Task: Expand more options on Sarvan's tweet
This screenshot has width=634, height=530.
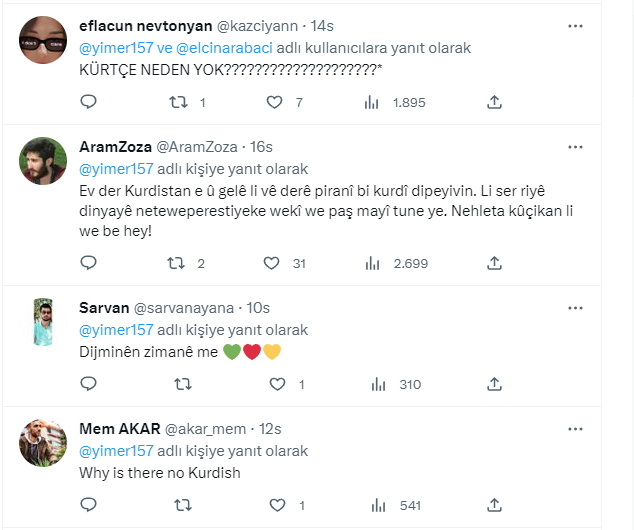Action: click(576, 307)
